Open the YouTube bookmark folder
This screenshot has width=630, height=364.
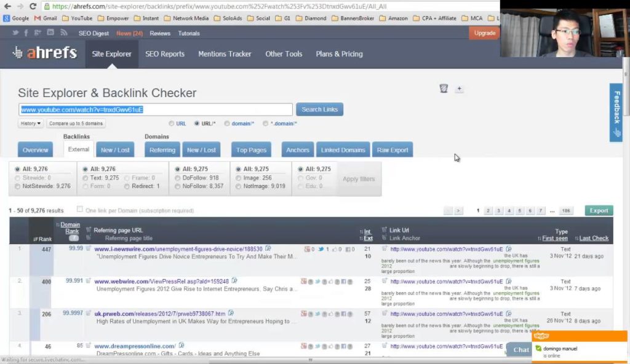pyautogui.click(x=78, y=18)
